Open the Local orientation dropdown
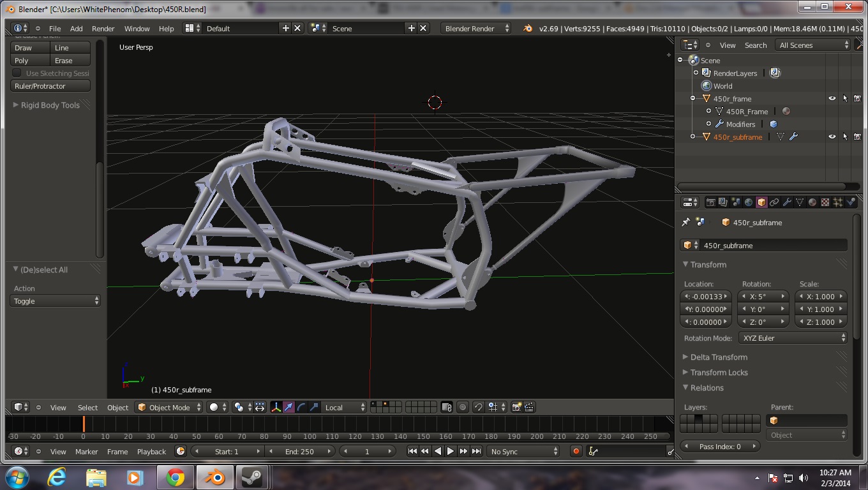The image size is (868, 490). coord(345,407)
